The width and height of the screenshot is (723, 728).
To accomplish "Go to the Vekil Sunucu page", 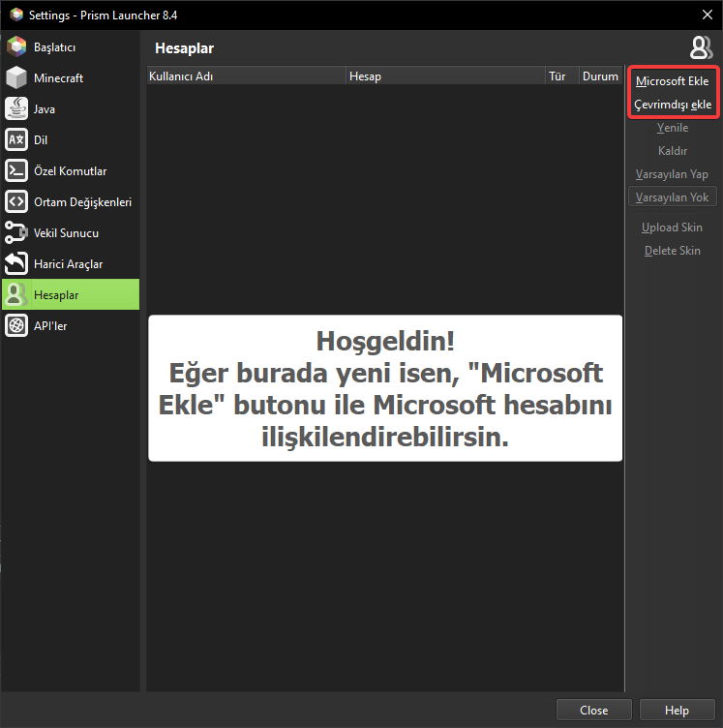I will tap(66, 233).
